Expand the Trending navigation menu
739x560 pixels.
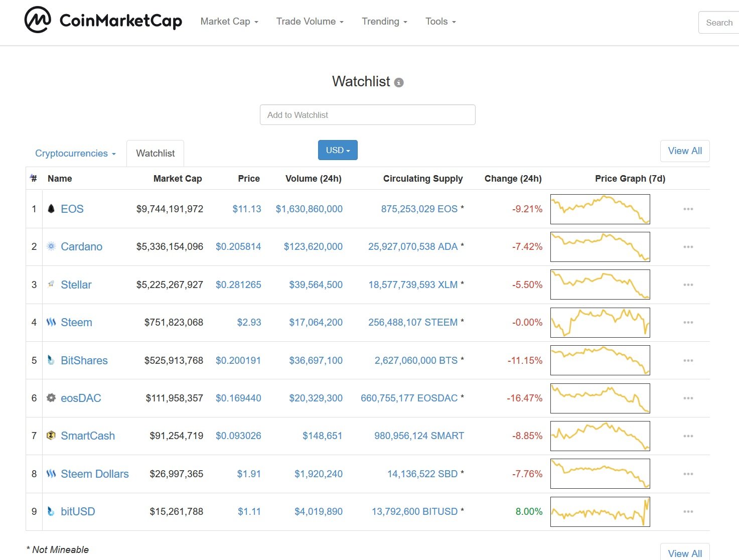pyautogui.click(x=384, y=22)
